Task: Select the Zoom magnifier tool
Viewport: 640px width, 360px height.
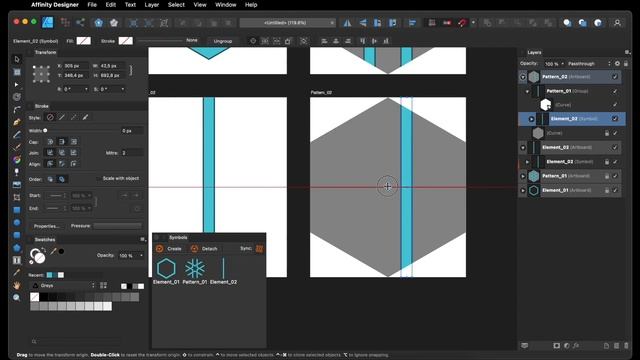Action: coord(17,298)
